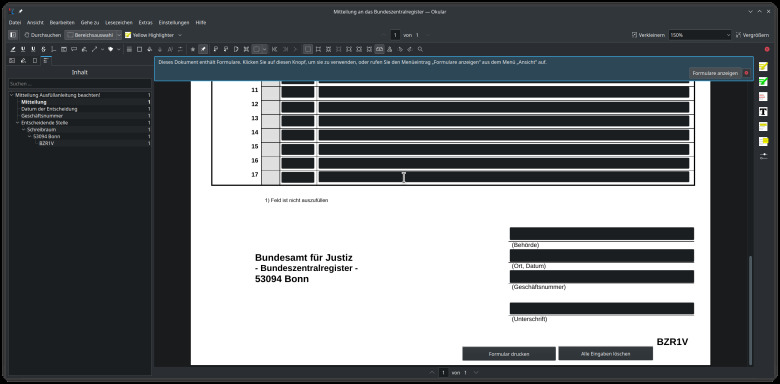The height and width of the screenshot is (384, 780).
Task: Select the Squiggle underline annotation tool
Action: tap(33, 49)
